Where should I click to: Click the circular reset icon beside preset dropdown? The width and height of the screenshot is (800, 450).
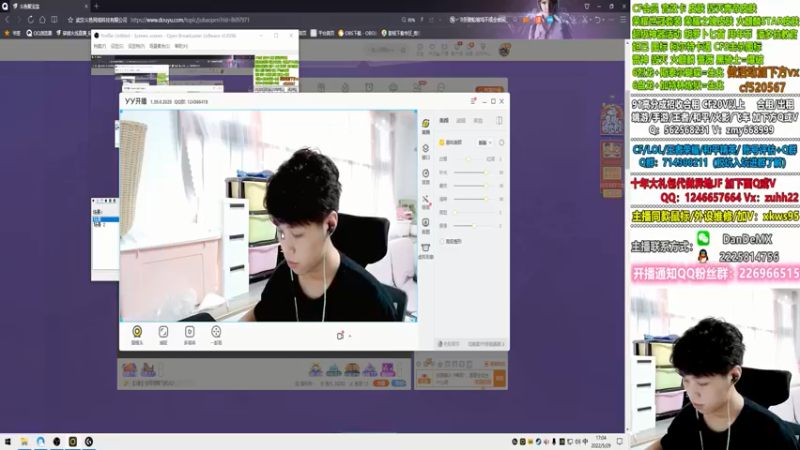click(502, 143)
